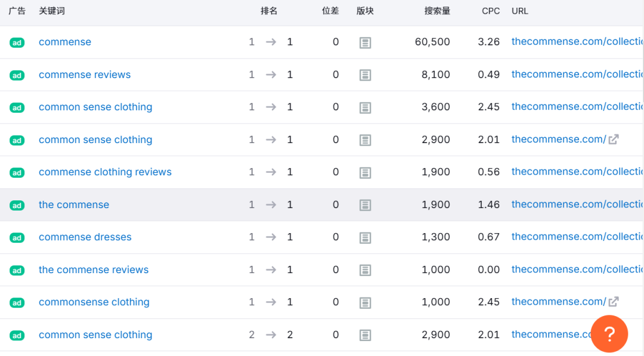644x356 pixels.
Task: Click 版块 icon for "commense clothing reviews"
Action: click(x=365, y=172)
